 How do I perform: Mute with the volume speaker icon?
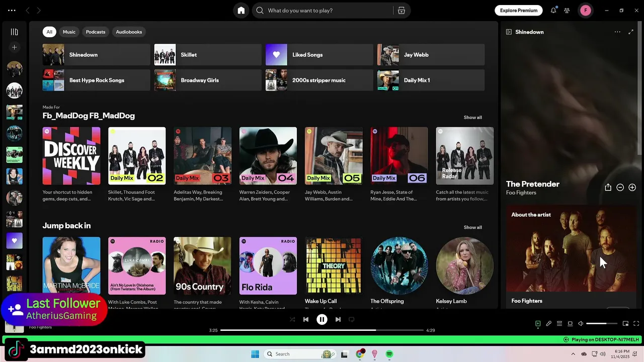point(581,324)
